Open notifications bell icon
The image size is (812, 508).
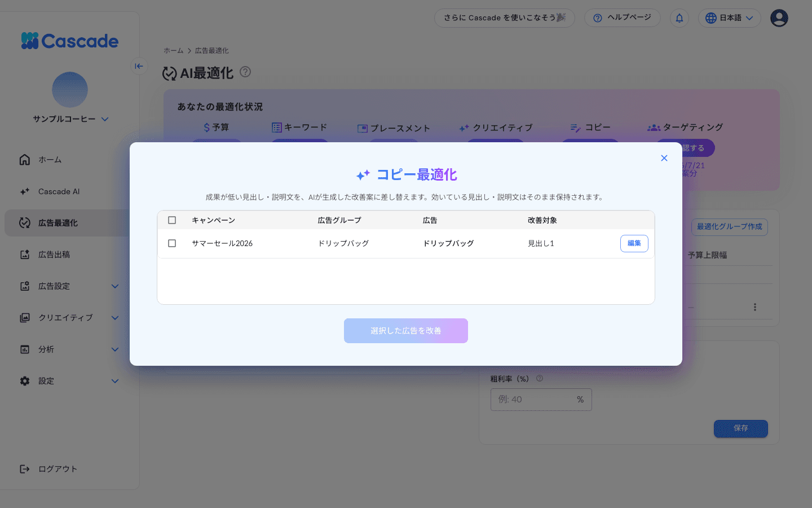point(679,18)
